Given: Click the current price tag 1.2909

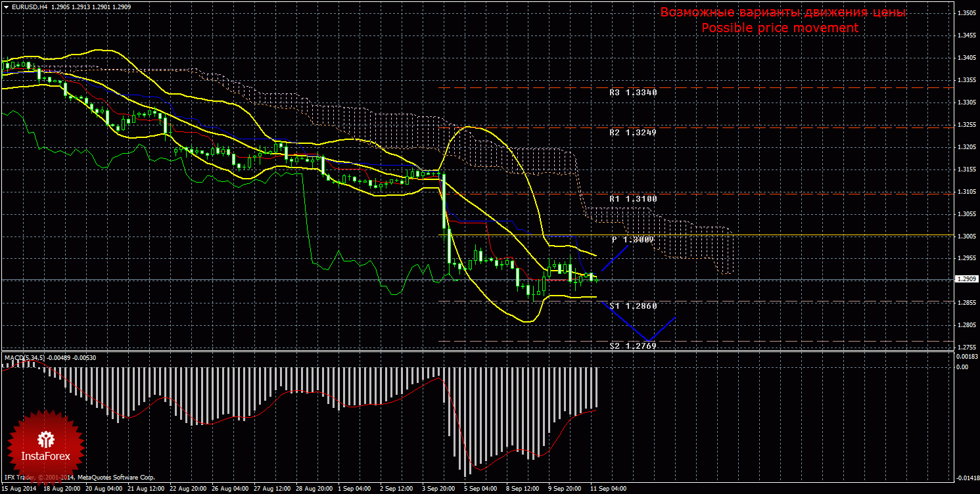Looking at the screenshot, I should [967, 279].
